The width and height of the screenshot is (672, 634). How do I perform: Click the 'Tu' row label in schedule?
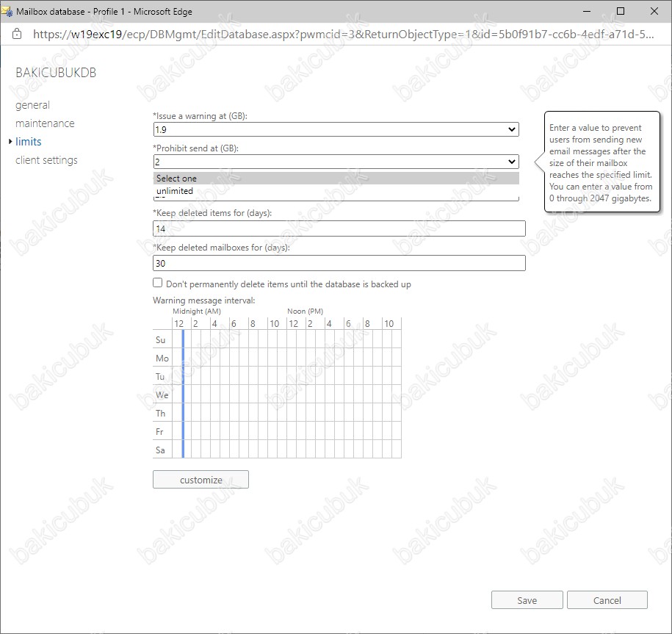point(160,377)
